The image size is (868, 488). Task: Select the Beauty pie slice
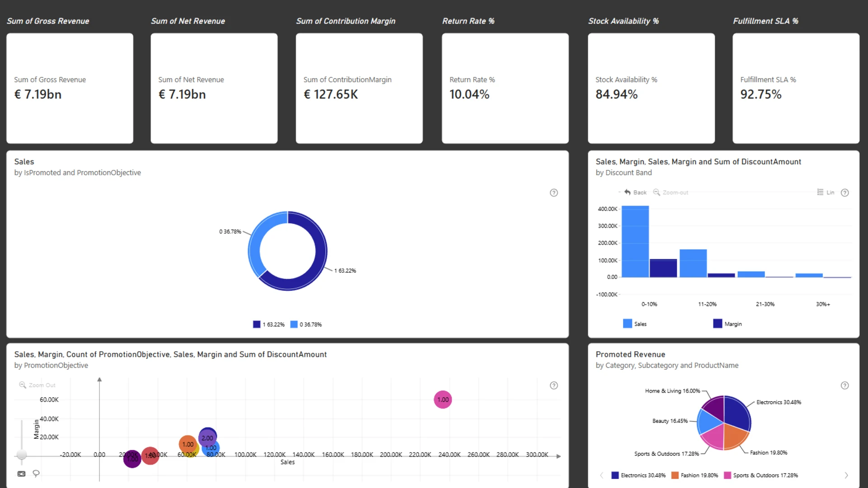pos(709,421)
